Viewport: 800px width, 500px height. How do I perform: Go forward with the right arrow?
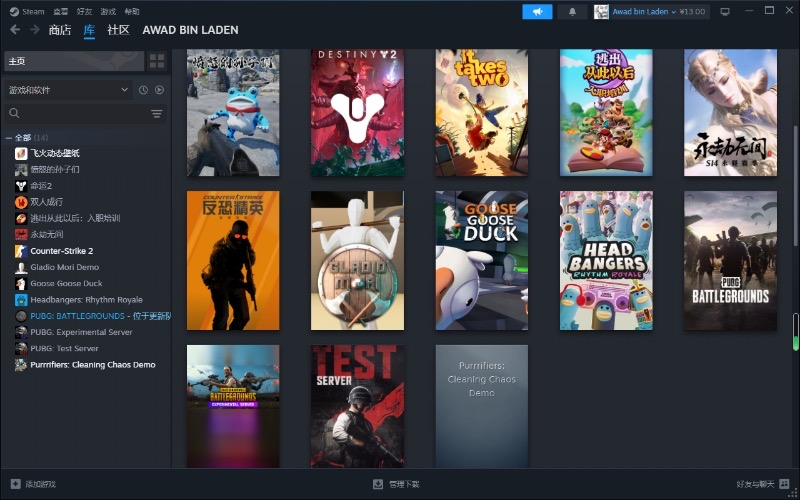pyautogui.click(x=35, y=30)
